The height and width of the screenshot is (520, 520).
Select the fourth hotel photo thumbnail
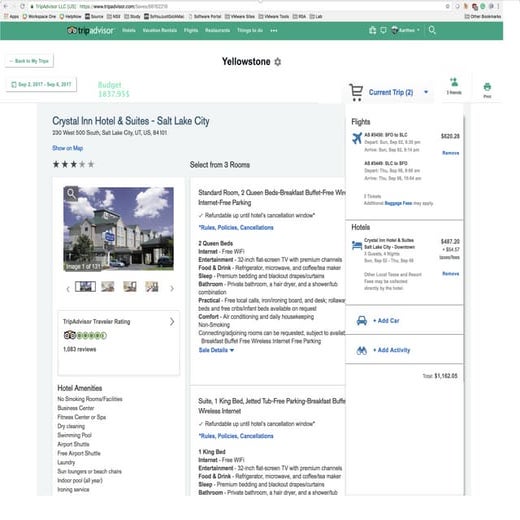[152, 287]
